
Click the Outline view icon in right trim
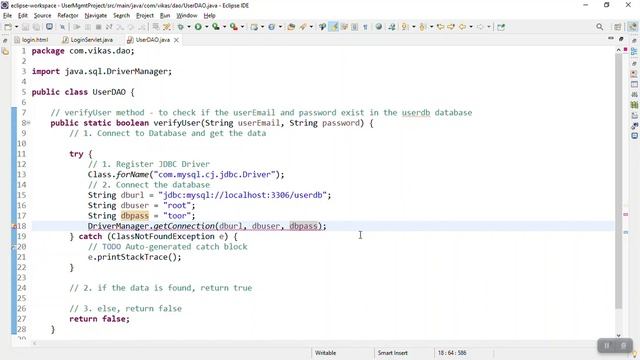634,51
